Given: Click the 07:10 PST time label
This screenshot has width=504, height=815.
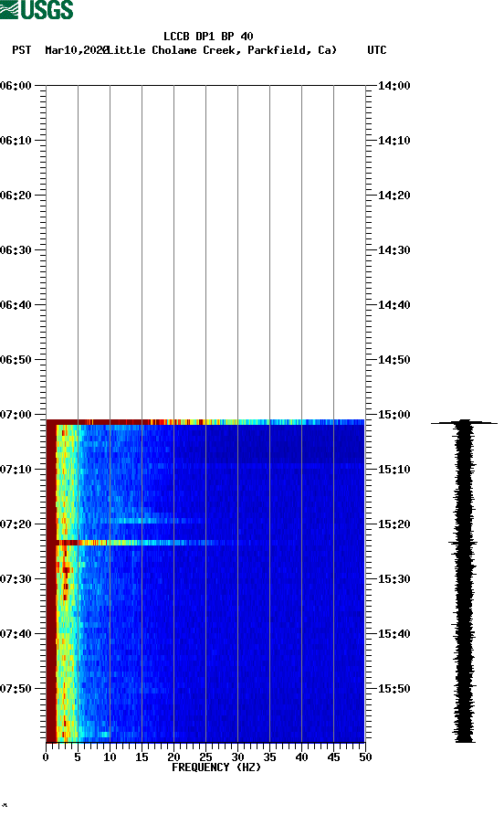Looking at the screenshot, I should pos(16,470).
